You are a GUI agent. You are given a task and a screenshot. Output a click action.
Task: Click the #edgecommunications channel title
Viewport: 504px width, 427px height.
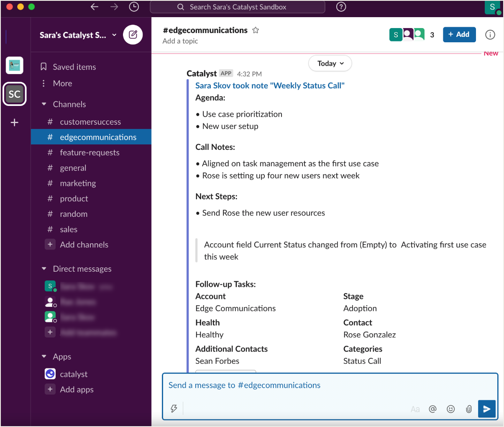(x=205, y=30)
